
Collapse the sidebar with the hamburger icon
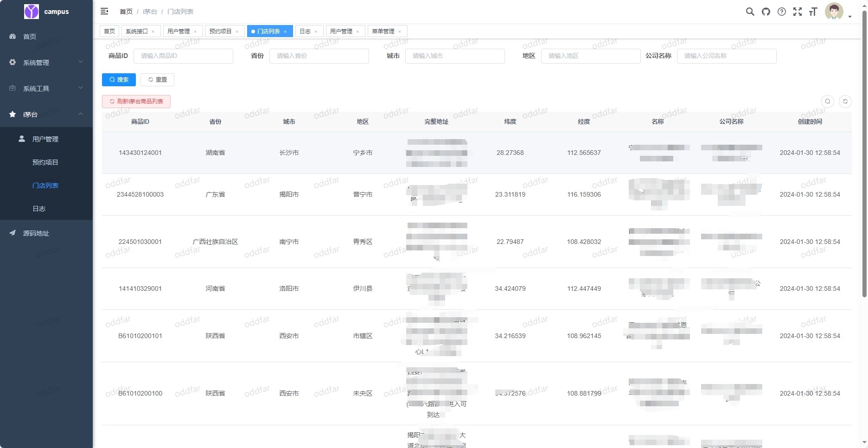click(104, 11)
